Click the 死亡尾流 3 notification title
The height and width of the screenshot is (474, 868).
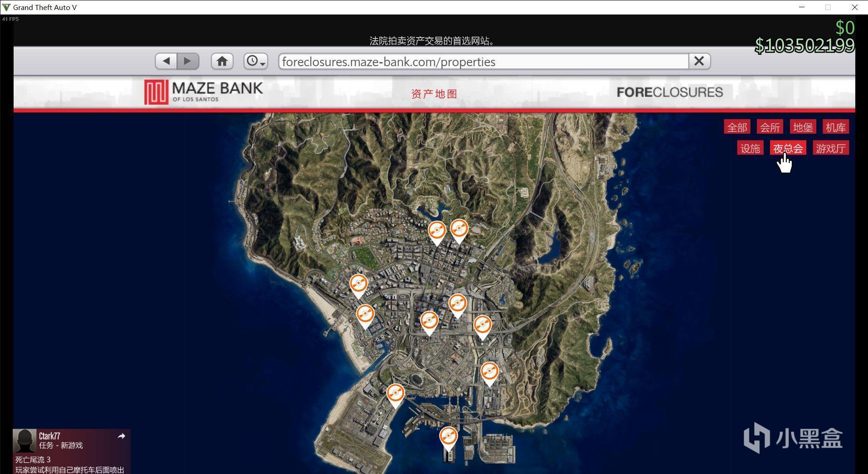pyautogui.click(x=33, y=459)
